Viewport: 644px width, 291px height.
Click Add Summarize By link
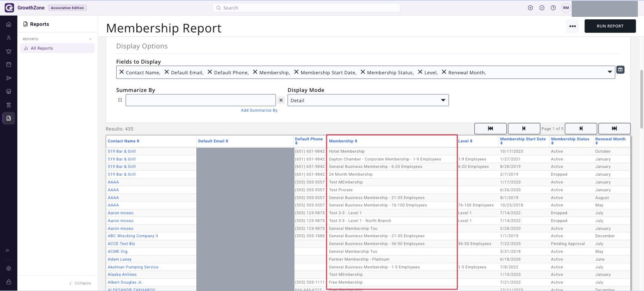[x=259, y=110]
